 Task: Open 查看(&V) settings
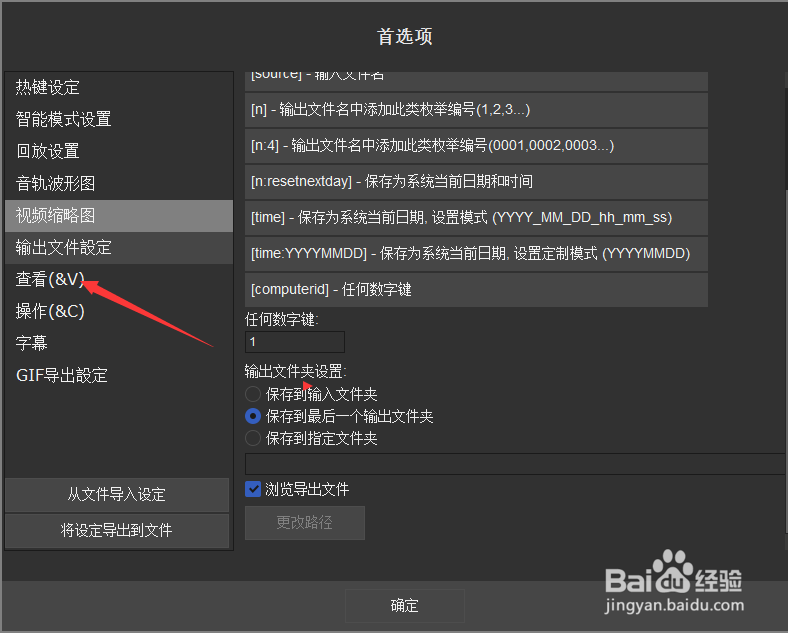[x=119, y=279]
